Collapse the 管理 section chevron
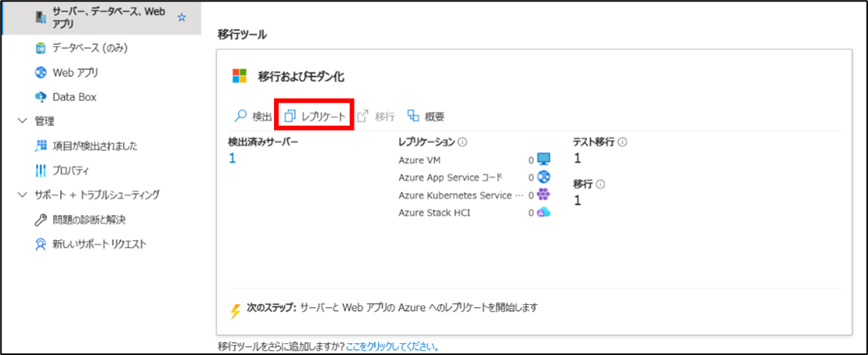Viewport: 868px width, 355px height. [22, 121]
